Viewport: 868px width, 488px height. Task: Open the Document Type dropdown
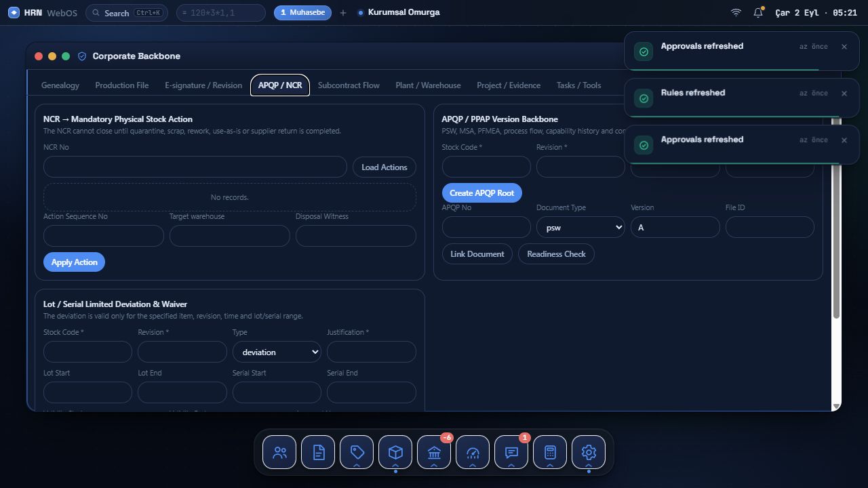(580, 227)
